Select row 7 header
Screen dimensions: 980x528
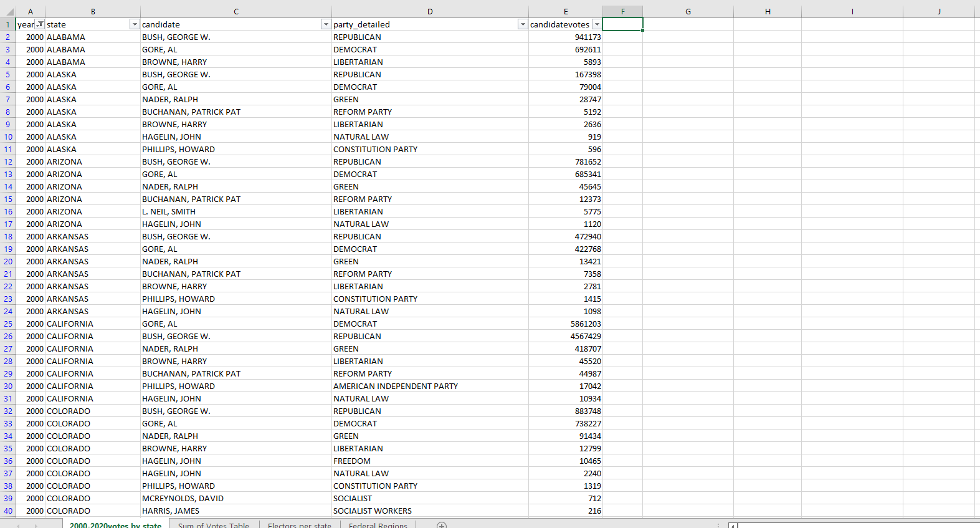(x=8, y=99)
